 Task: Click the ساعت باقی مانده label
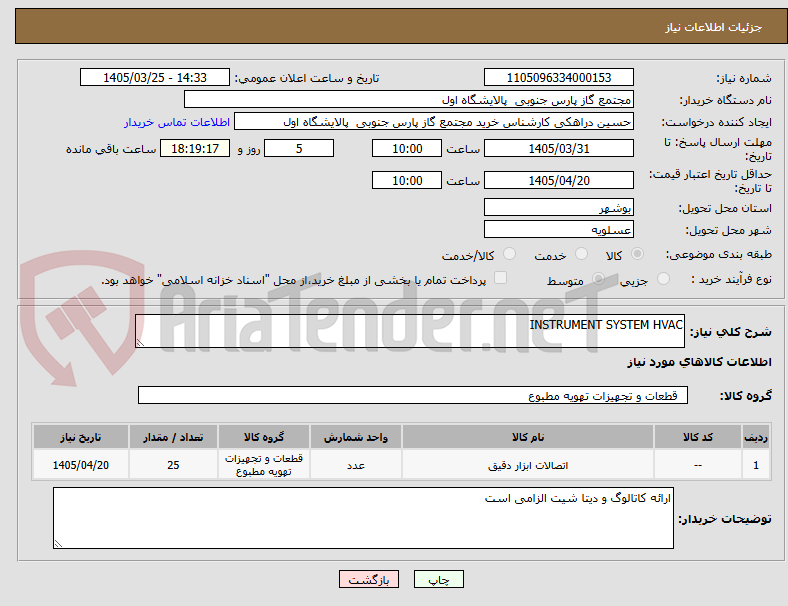click(x=111, y=149)
